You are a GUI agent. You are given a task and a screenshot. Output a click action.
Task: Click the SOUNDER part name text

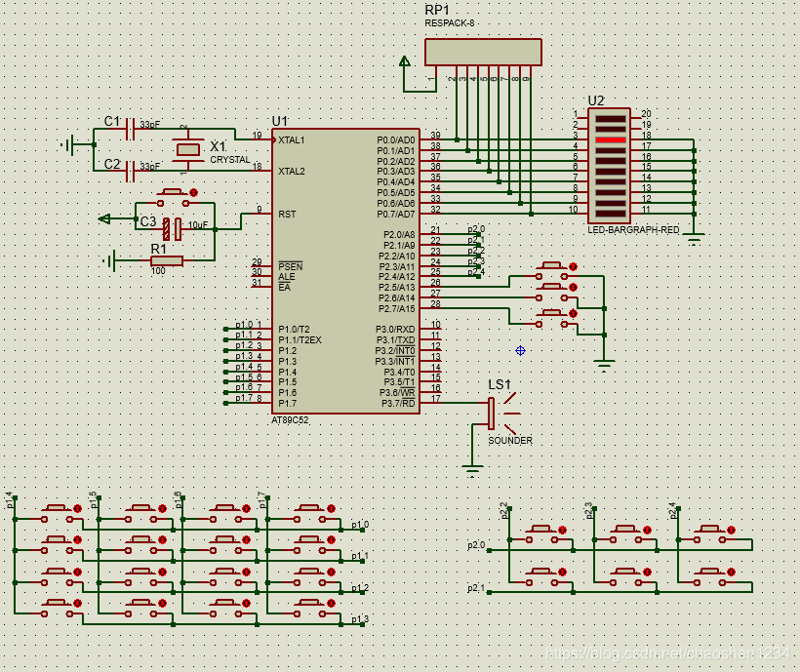[510, 441]
